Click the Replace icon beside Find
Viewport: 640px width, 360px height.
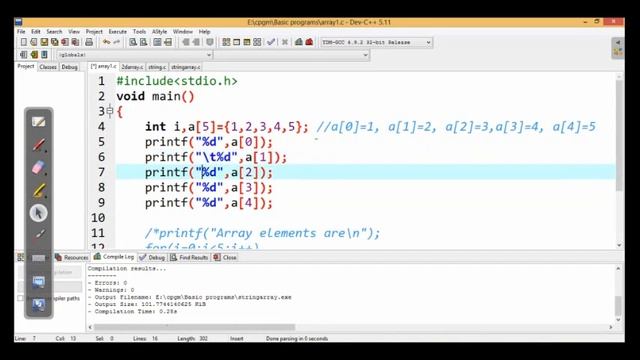point(143,42)
